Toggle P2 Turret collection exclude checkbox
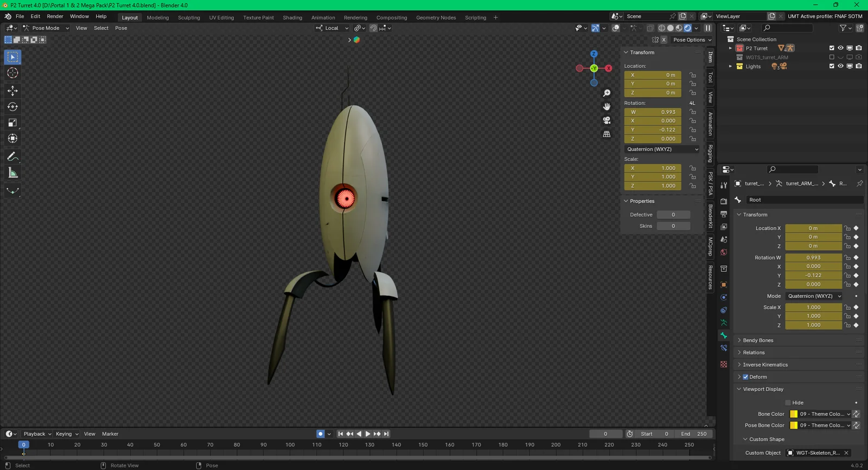Screen dimensions: 868x470 (832, 48)
